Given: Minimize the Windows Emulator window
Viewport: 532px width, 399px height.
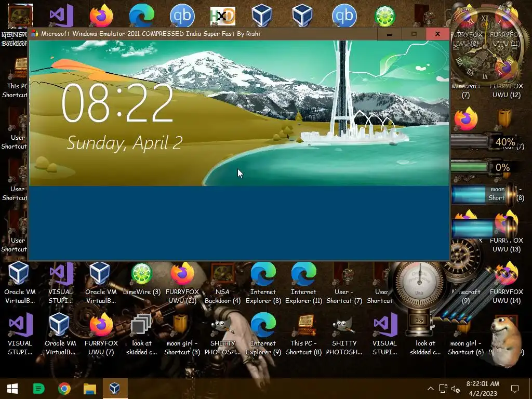Looking at the screenshot, I should coord(390,34).
